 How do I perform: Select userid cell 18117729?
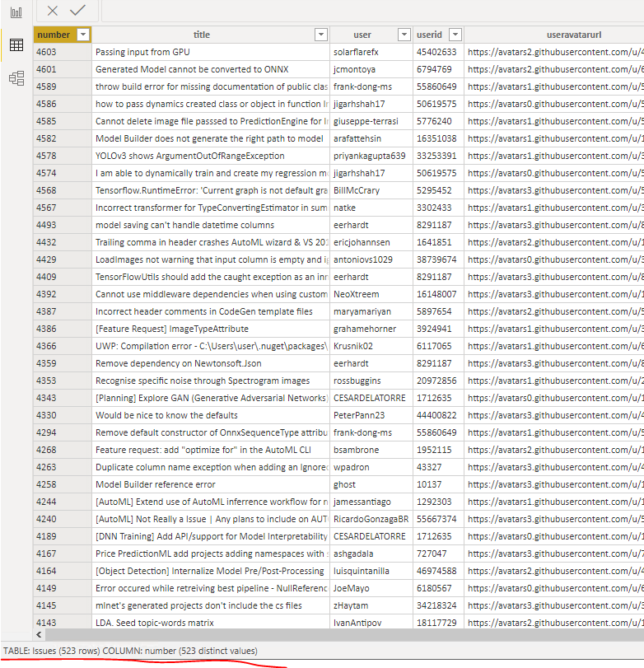[438, 623]
